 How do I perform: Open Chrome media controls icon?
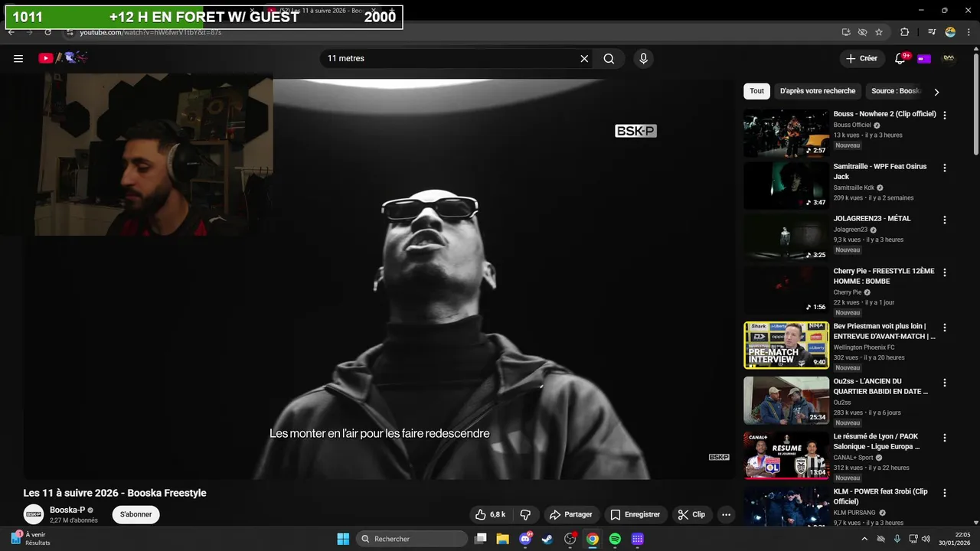click(x=932, y=32)
